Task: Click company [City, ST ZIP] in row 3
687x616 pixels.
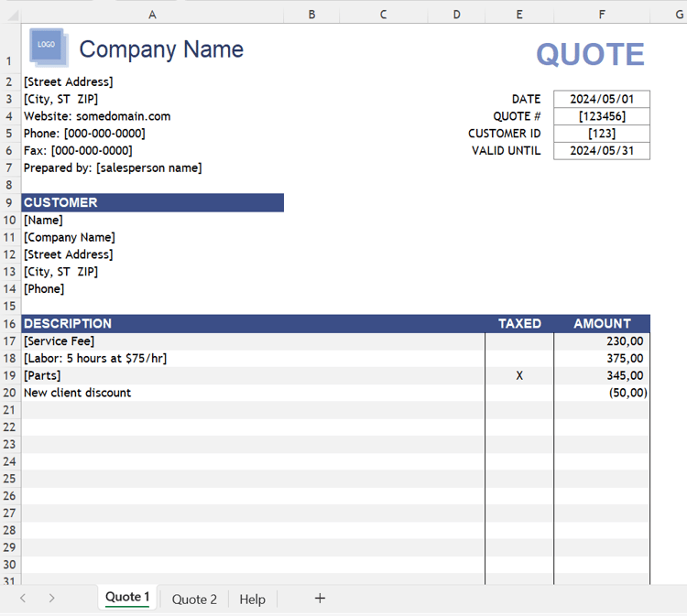Action: click(x=60, y=99)
